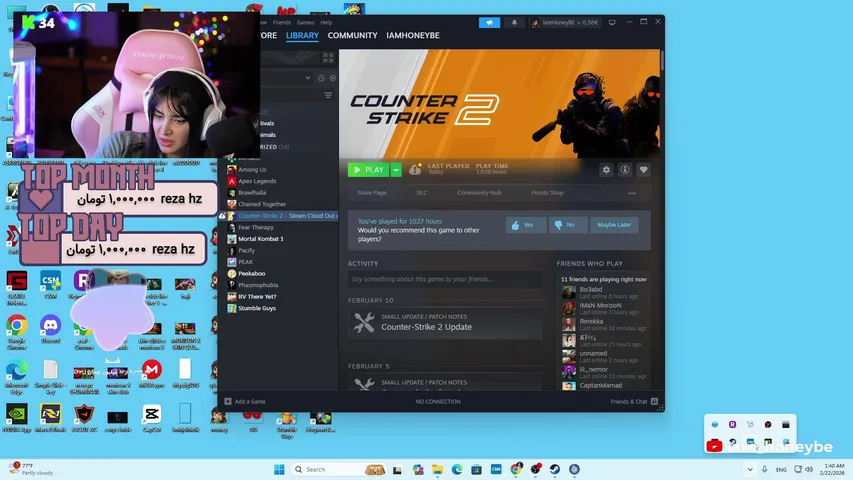Open friend iMaN MorisoN in friends list

click(x=604, y=309)
